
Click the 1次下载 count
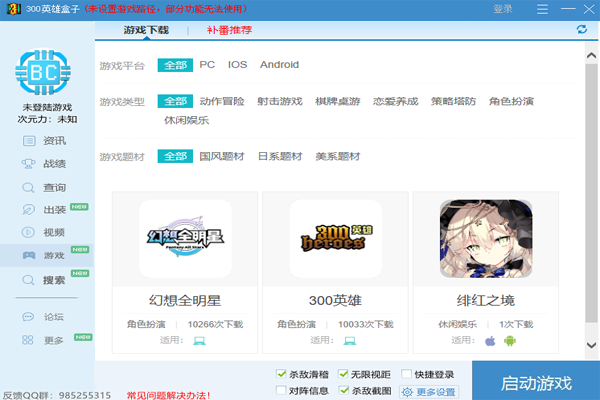click(x=516, y=324)
